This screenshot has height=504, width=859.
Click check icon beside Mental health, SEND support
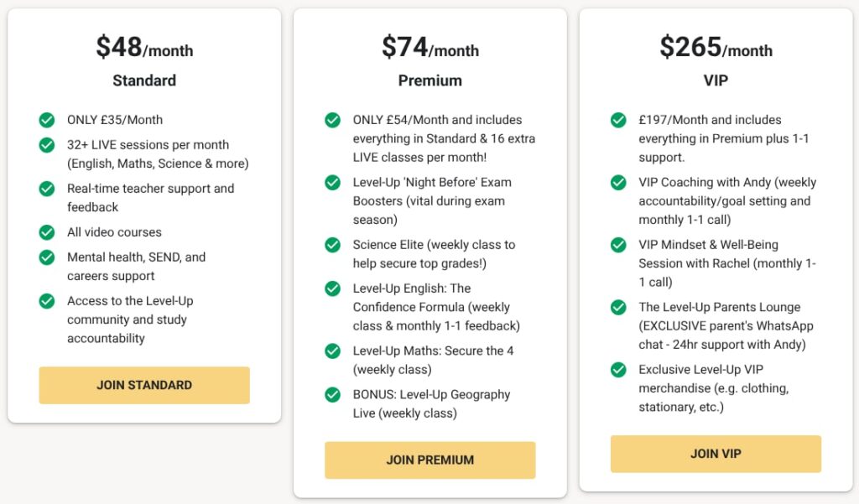point(47,257)
